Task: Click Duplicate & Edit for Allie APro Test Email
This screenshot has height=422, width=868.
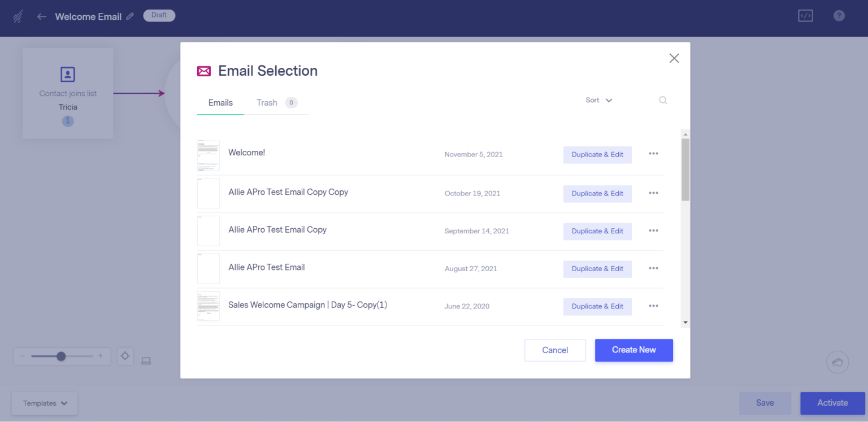Action: [597, 269]
